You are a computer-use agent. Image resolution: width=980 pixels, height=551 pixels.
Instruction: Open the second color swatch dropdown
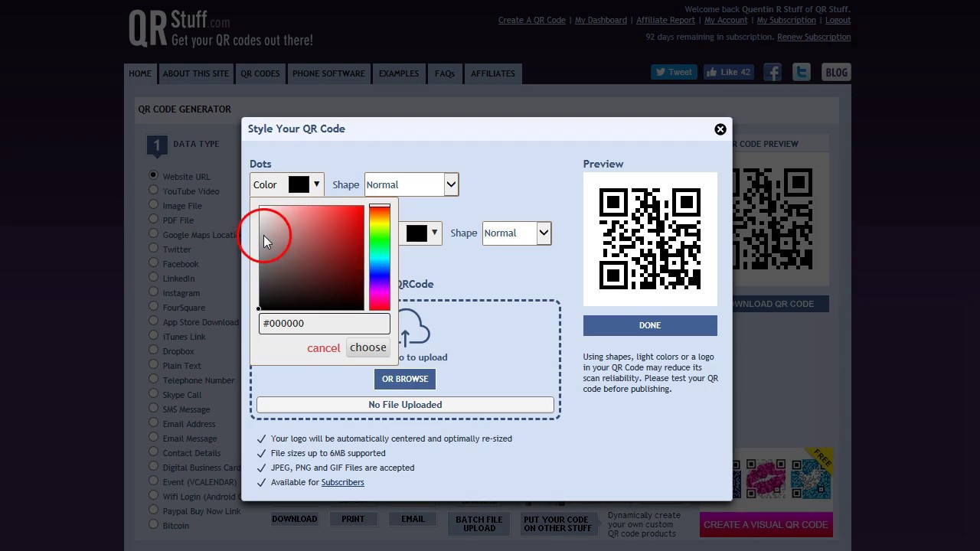pyautogui.click(x=421, y=233)
